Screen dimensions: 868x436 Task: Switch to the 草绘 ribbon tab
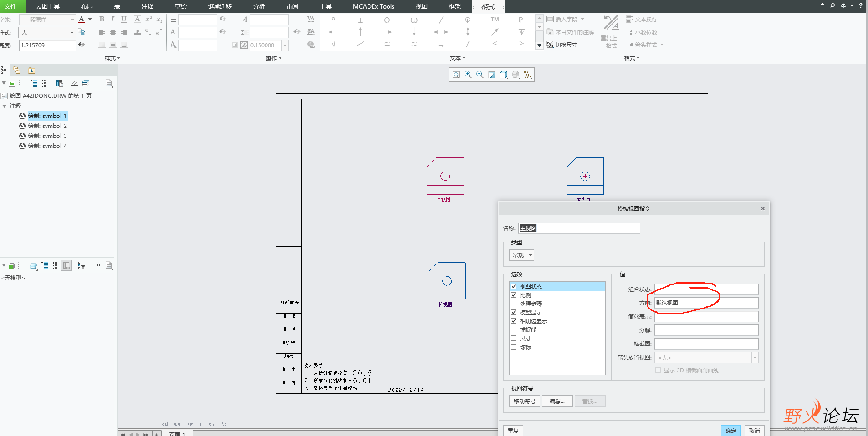(x=180, y=6)
